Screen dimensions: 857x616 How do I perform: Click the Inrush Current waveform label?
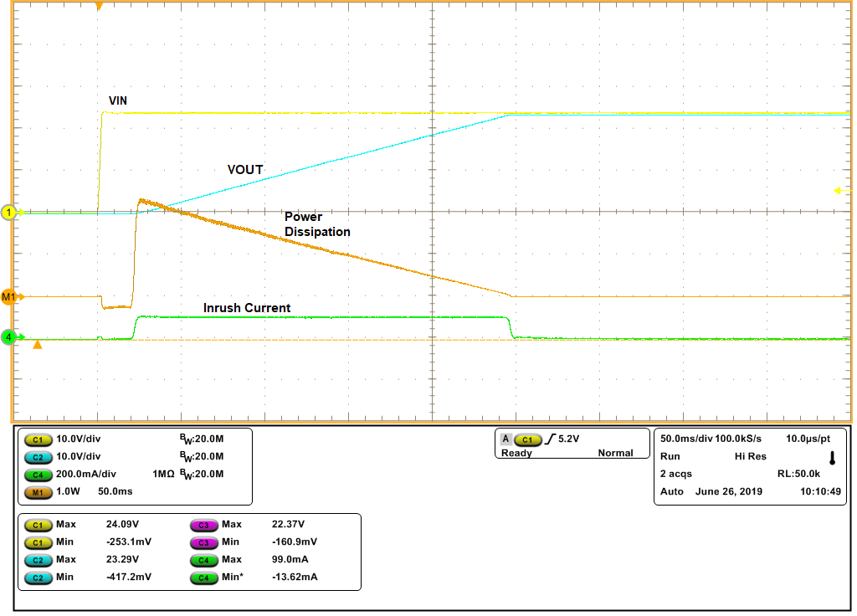click(247, 308)
